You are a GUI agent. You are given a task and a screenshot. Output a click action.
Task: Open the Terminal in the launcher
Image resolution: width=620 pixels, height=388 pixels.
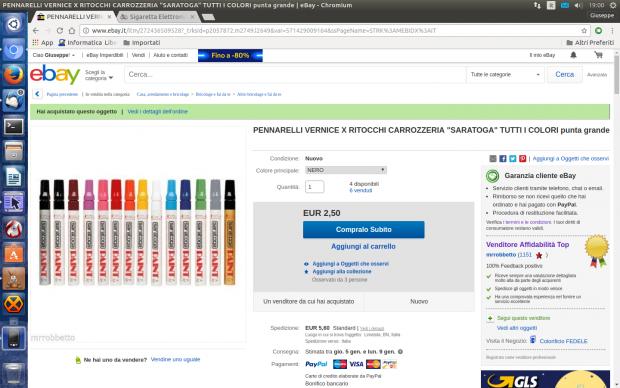[x=13, y=126]
